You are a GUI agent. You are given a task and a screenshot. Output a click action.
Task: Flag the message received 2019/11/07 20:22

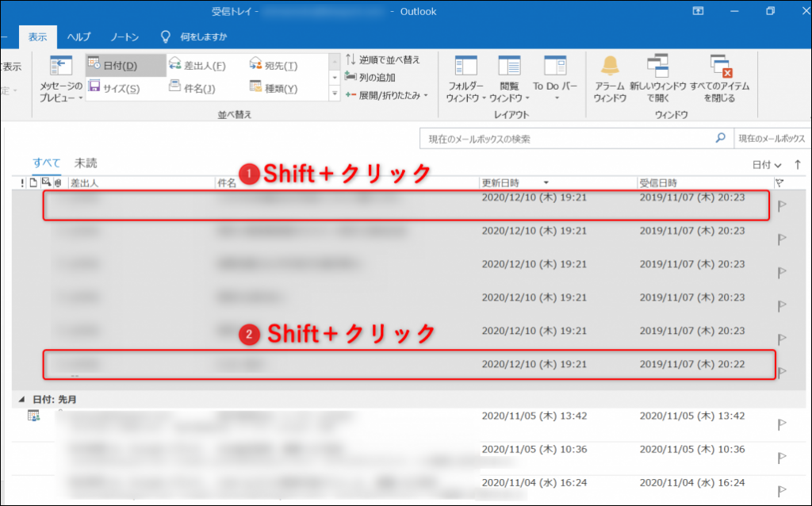tap(782, 372)
